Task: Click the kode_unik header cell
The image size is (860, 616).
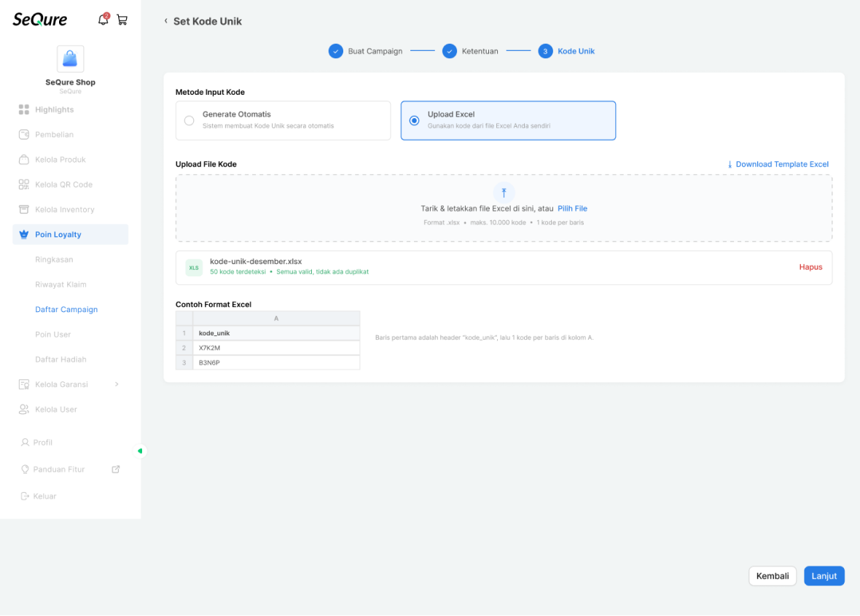Action: 276,333
